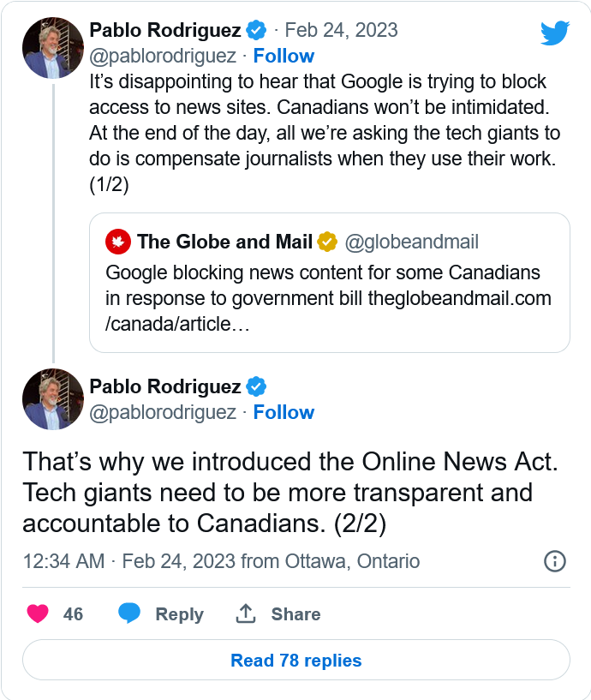
Task: Click verified badge on second Pablo Rodriguez
Action: click(x=256, y=386)
